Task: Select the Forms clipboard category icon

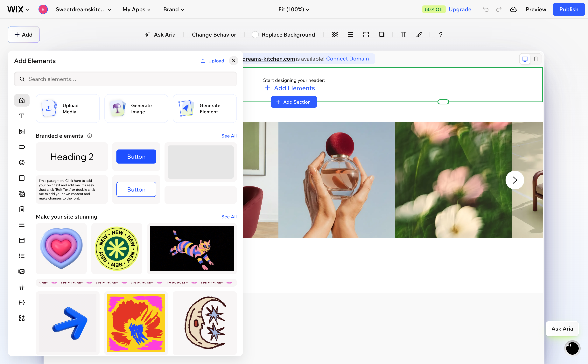Action: [22, 209]
